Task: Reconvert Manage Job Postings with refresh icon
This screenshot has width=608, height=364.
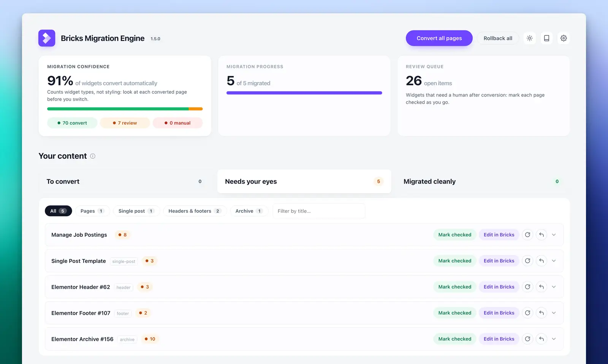Action: [x=527, y=235]
